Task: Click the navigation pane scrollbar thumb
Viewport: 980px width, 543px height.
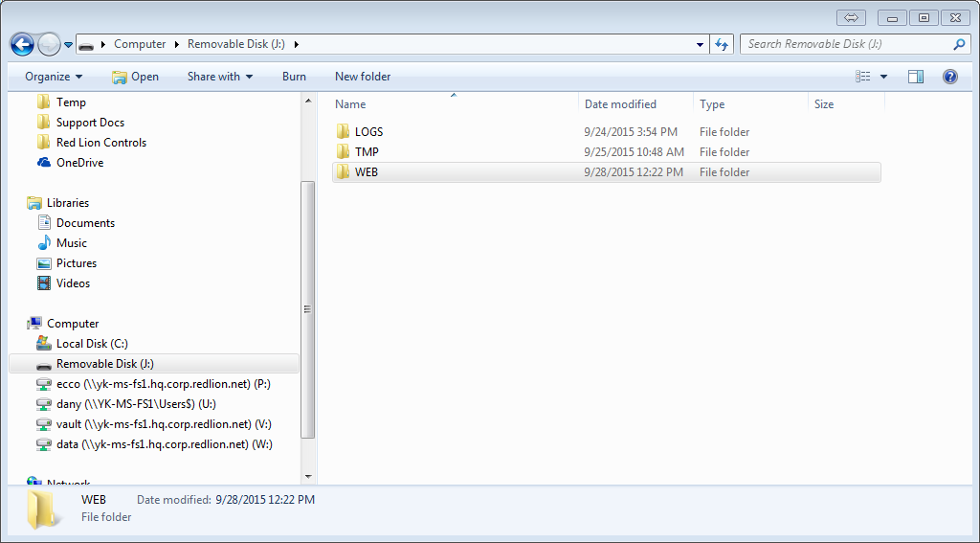Action: tap(308, 309)
